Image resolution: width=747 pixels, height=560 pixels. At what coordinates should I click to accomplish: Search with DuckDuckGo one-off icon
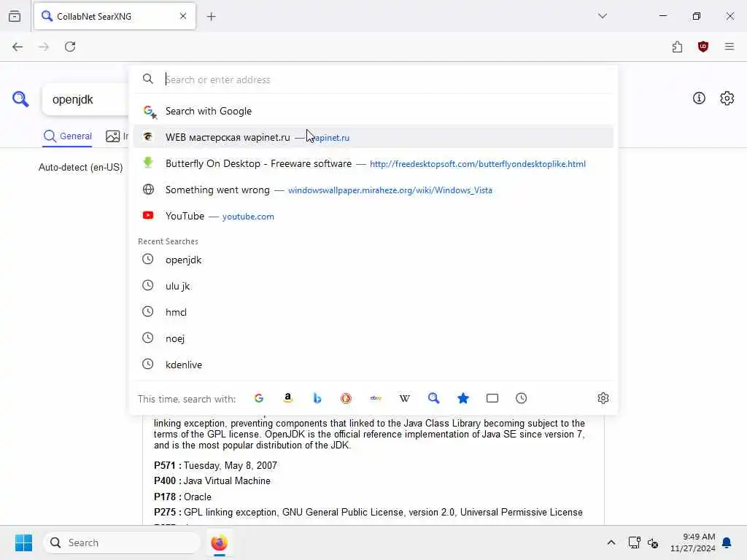[x=346, y=398]
